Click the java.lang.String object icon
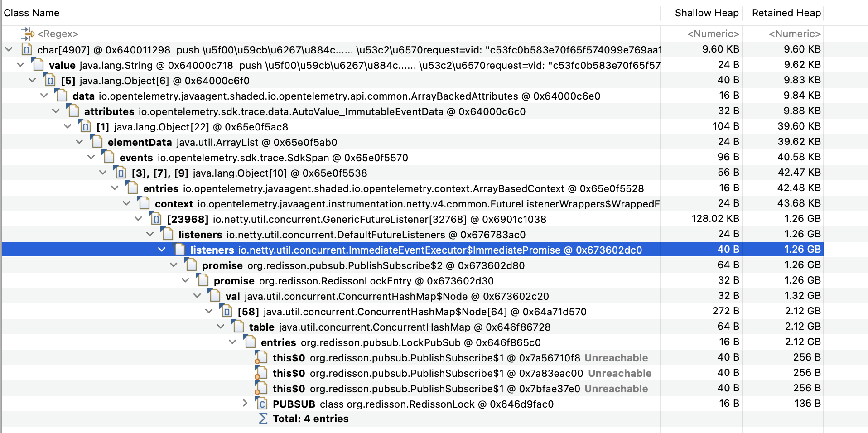The image size is (868, 433). pyautogui.click(x=38, y=64)
